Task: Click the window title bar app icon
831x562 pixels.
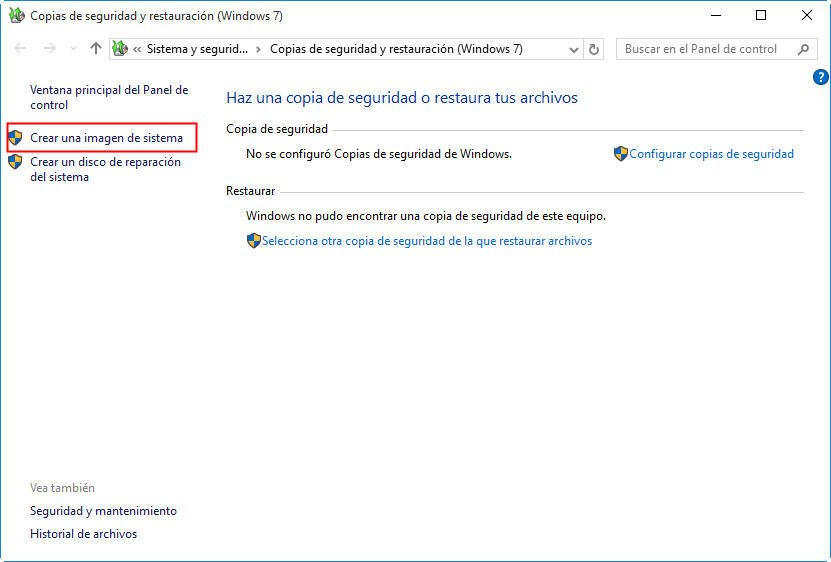Action: (16, 15)
